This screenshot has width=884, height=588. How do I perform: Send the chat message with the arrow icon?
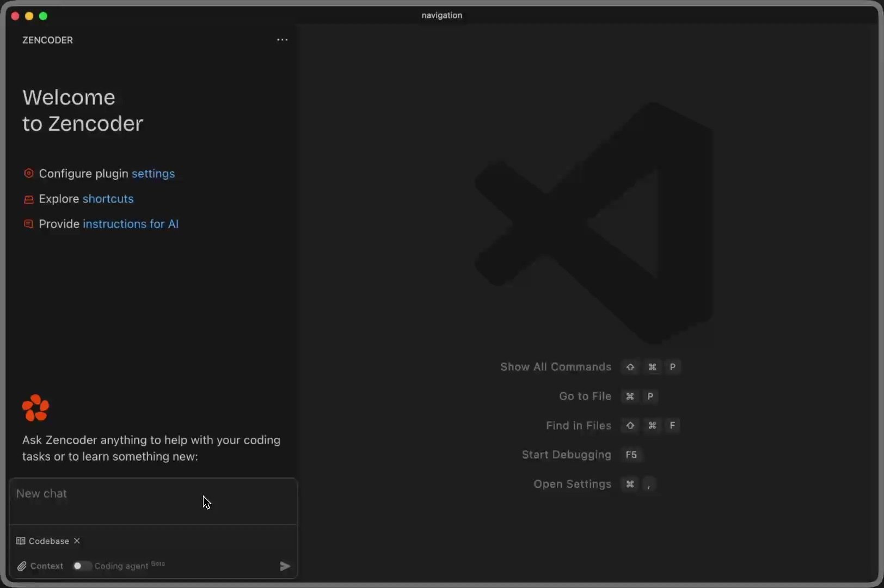285,566
